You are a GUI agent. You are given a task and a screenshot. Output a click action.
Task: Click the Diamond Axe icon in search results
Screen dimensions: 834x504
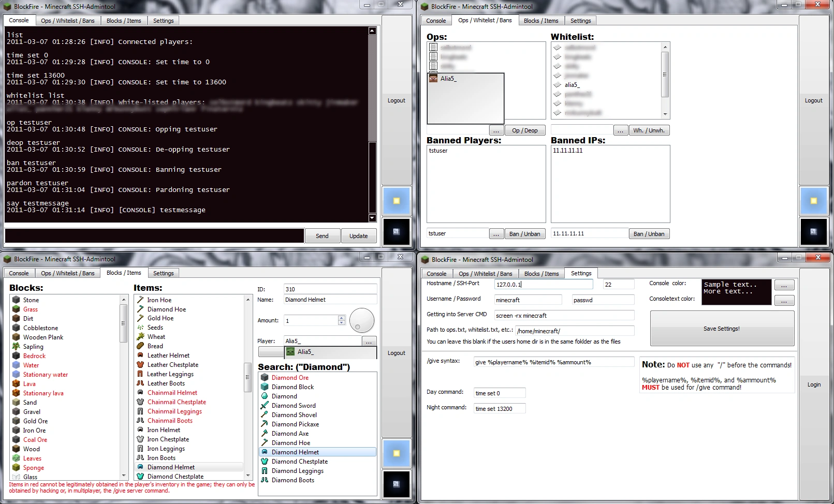(265, 434)
